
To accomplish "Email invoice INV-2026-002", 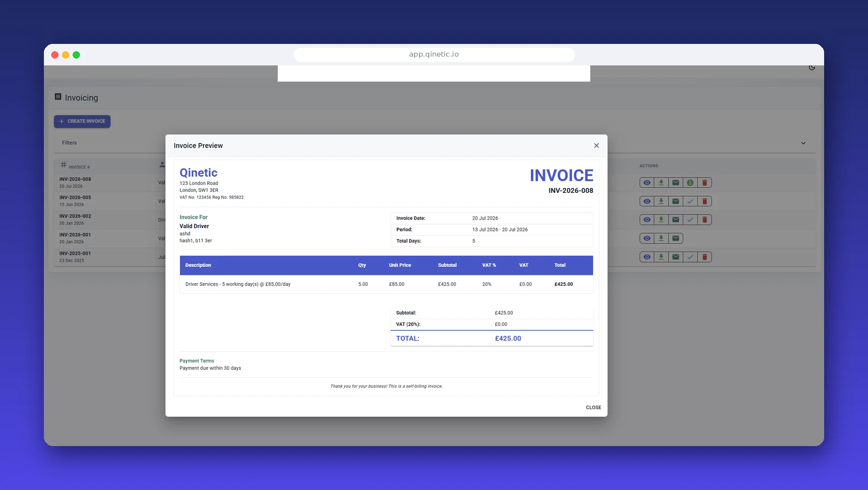I will click(675, 220).
